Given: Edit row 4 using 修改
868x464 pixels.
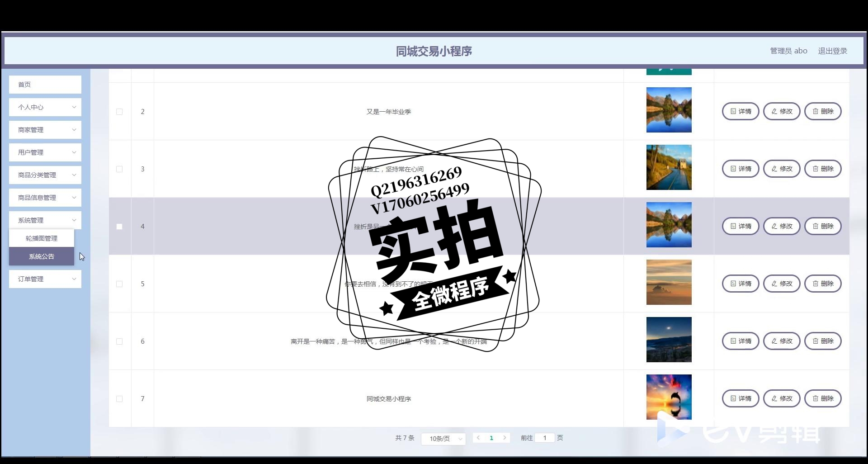Looking at the screenshot, I should (x=782, y=226).
